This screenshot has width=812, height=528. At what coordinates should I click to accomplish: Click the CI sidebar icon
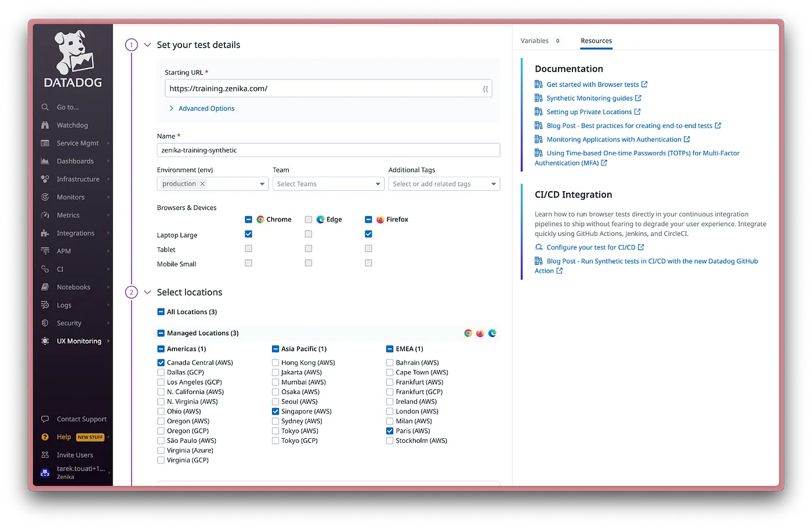[x=45, y=269]
